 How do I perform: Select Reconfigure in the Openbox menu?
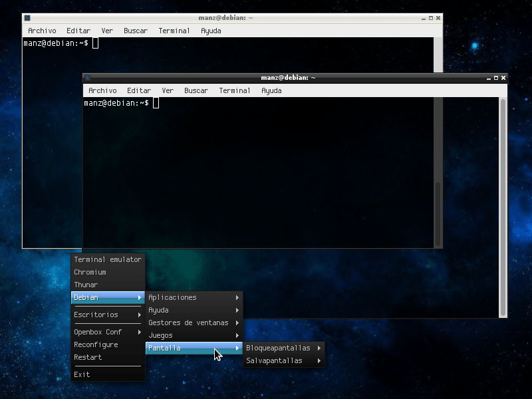click(x=108, y=344)
